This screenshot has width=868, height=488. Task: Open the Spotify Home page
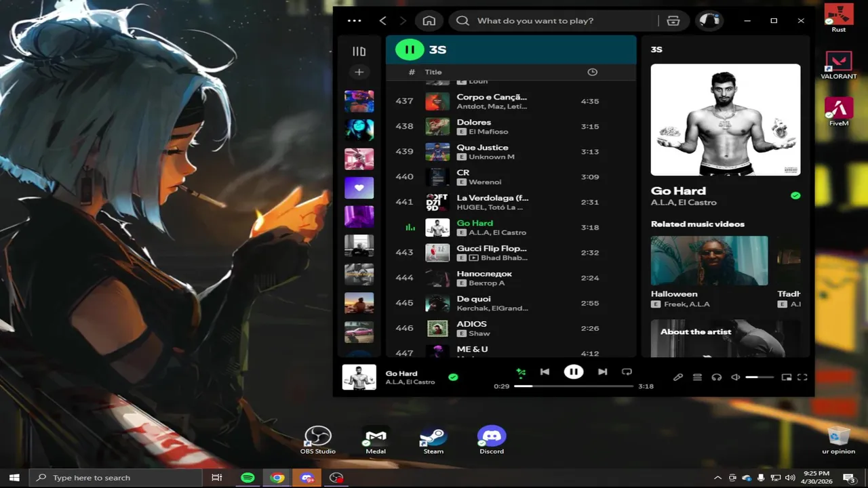click(429, 21)
